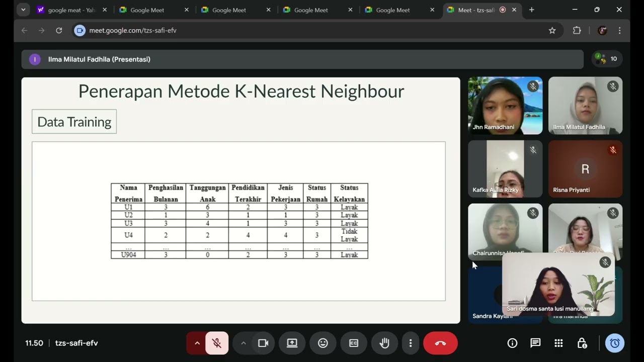Screen dimensions: 644x362
Task: Click muted mic icon on Kafka Aulia Rizky tile
Action: 533,150
